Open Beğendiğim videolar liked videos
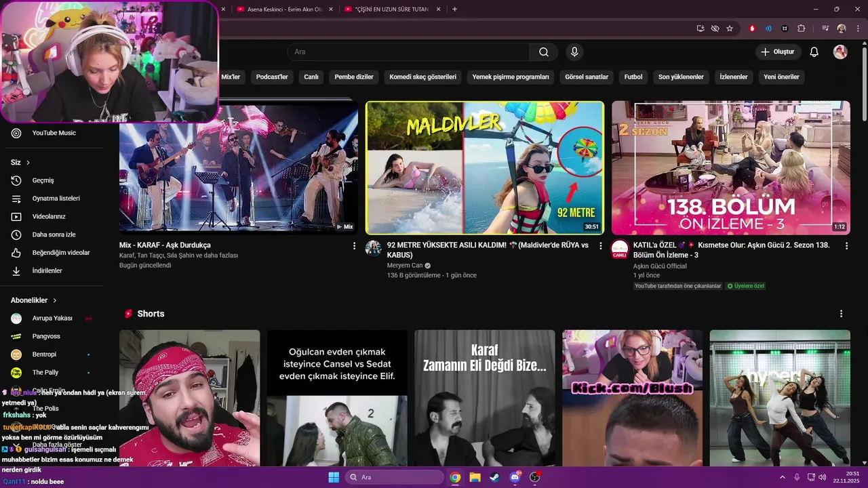The image size is (868, 488). click(54, 253)
